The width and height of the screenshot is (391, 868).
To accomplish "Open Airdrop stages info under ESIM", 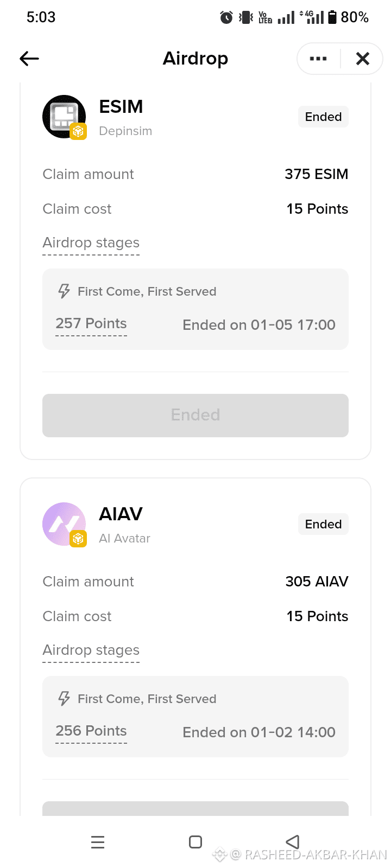I will [x=91, y=243].
